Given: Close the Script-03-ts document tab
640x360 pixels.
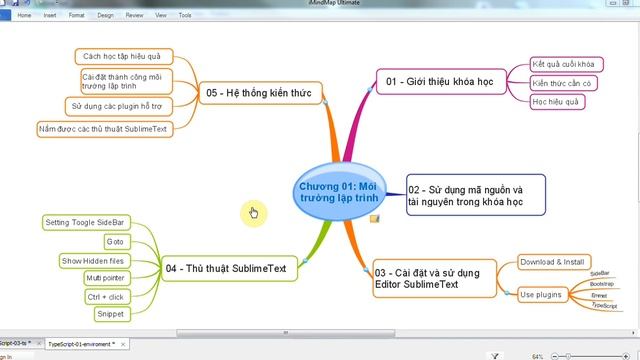Looking at the screenshot, I should (39, 343).
